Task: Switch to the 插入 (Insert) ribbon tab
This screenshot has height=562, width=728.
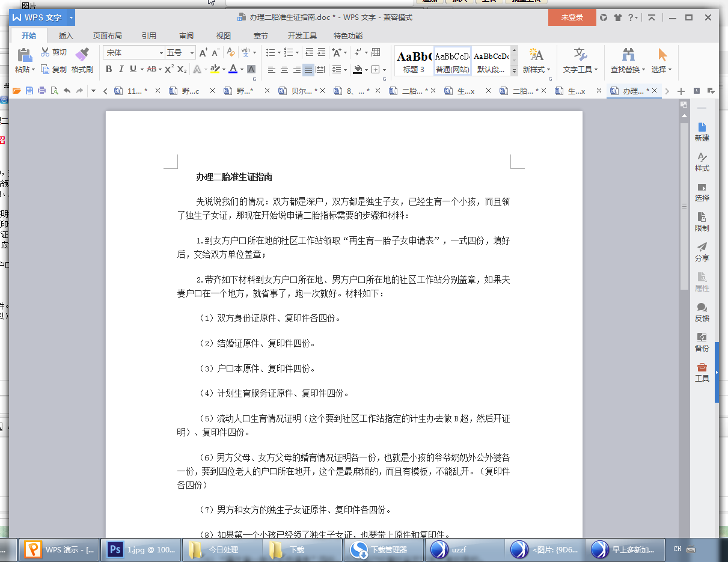Action: [x=66, y=35]
